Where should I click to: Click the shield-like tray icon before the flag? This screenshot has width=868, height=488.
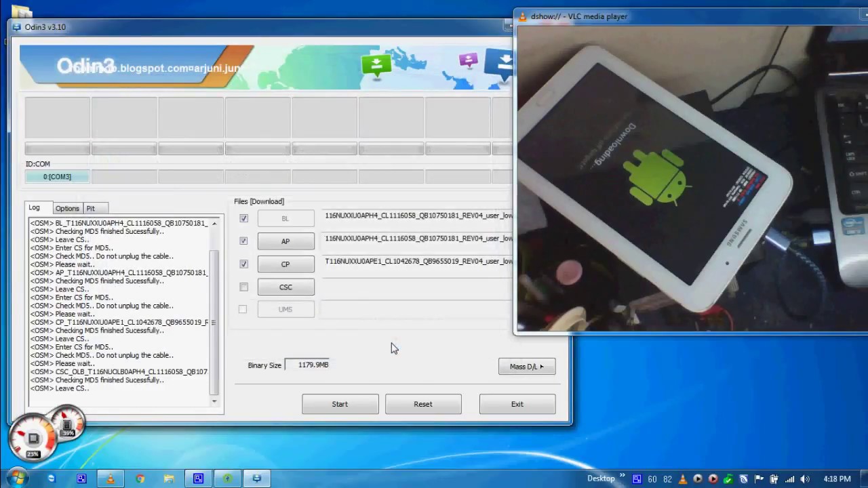click(743, 479)
